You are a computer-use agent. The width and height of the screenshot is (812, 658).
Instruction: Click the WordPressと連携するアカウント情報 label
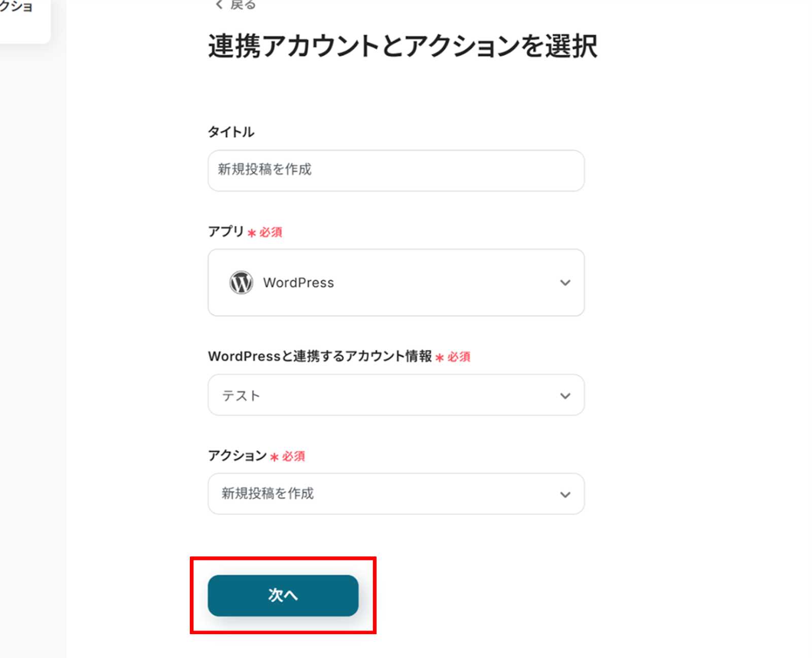(320, 356)
